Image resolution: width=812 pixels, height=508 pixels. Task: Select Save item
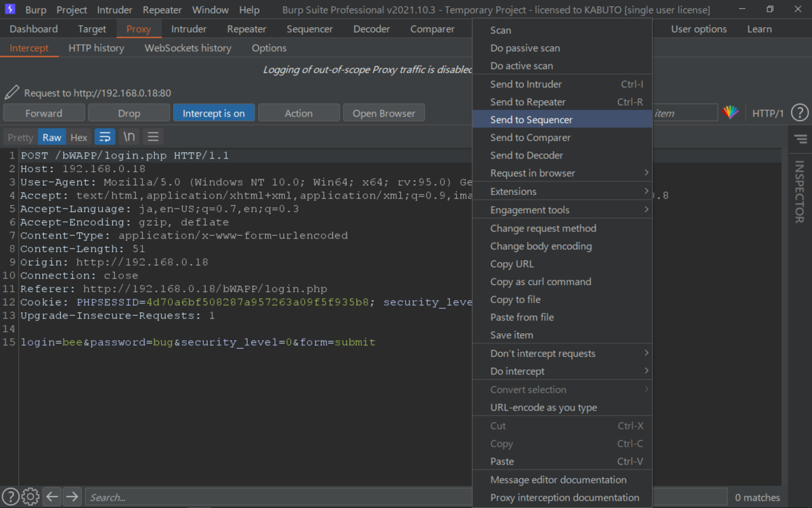pyautogui.click(x=562, y=335)
